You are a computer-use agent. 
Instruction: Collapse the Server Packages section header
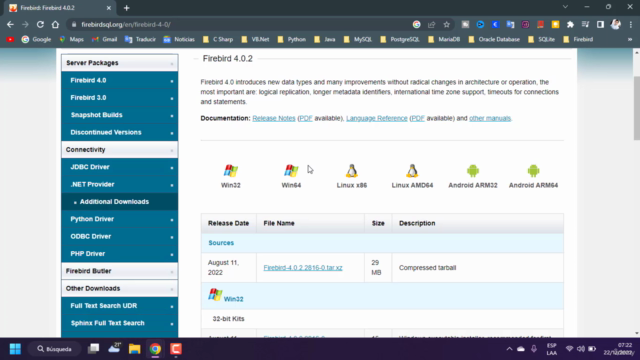(120, 63)
